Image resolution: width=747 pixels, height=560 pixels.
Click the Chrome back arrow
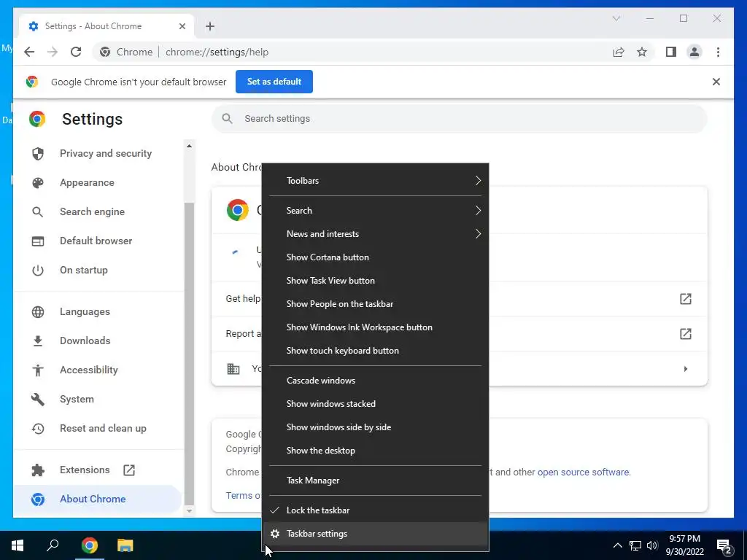tap(29, 52)
